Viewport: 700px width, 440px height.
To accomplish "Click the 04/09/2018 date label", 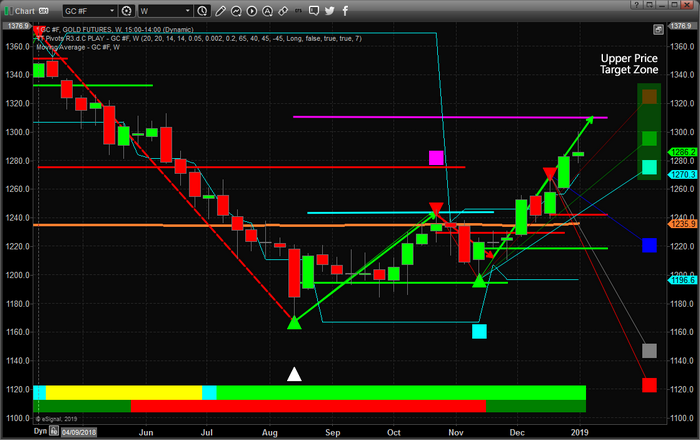I will point(79,432).
